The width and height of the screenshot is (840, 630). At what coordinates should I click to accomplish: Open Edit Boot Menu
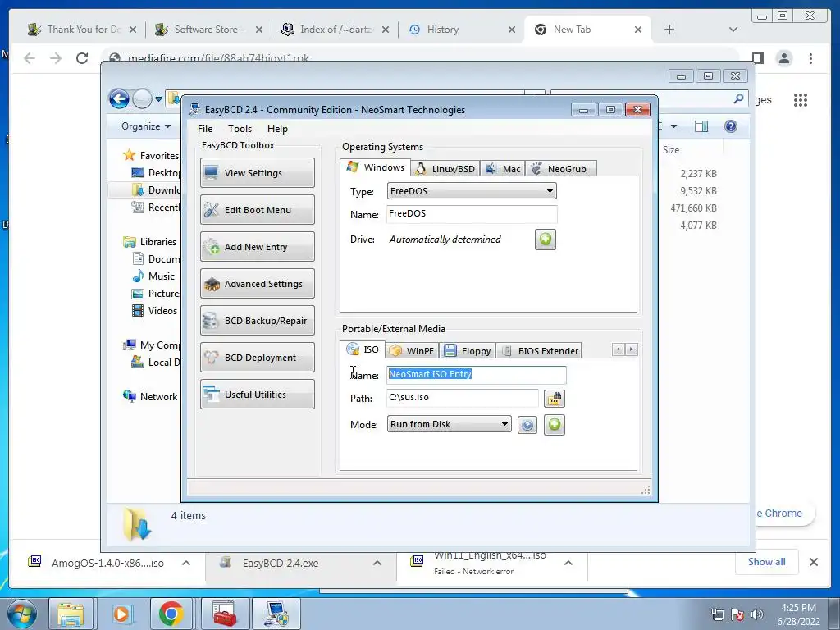(x=257, y=209)
